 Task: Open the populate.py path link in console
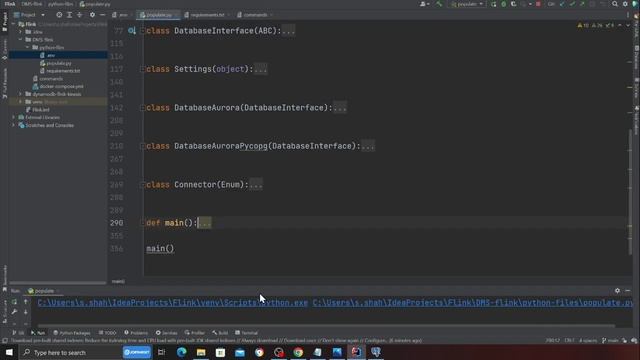[473, 303]
